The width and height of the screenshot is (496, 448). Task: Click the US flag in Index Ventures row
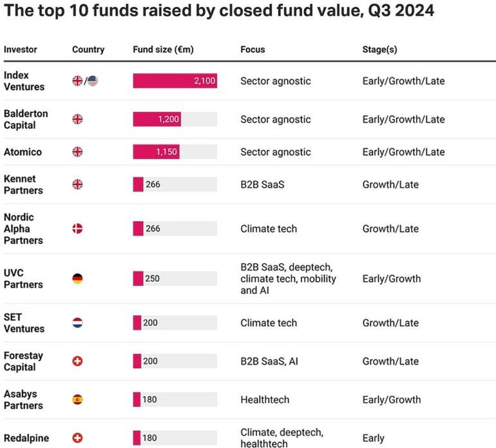pos(93,81)
